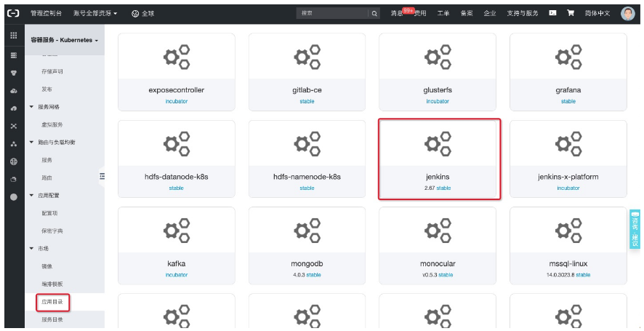
Task: Click the gear icon on jenkins-x-platform card
Action: click(x=568, y=143)
